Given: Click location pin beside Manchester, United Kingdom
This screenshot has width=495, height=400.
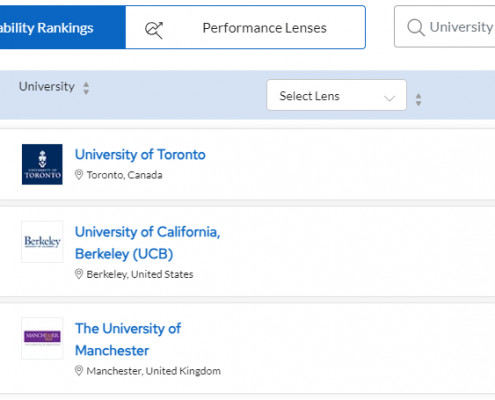Looking at the screenshot, I should (79, 371).
